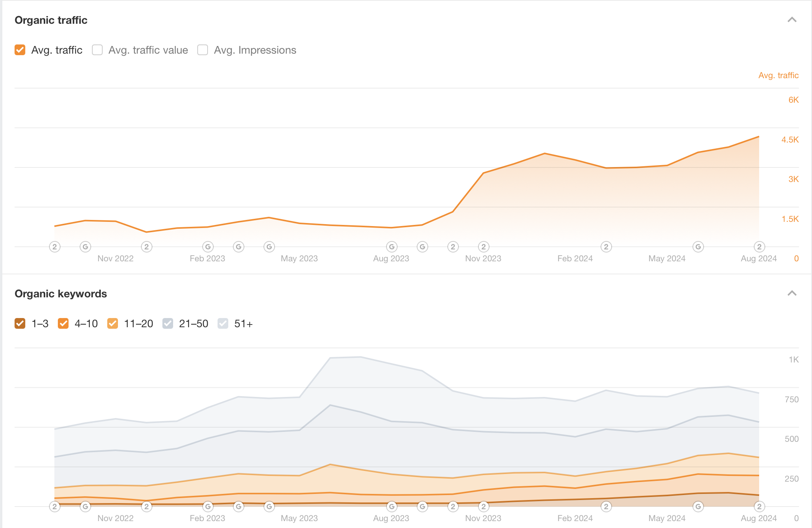The width and height of the screenshot is (812, 528).
Task: Click the Google update marker above Feb 2023 on traffic chart
Action: (x=208, y=247)
